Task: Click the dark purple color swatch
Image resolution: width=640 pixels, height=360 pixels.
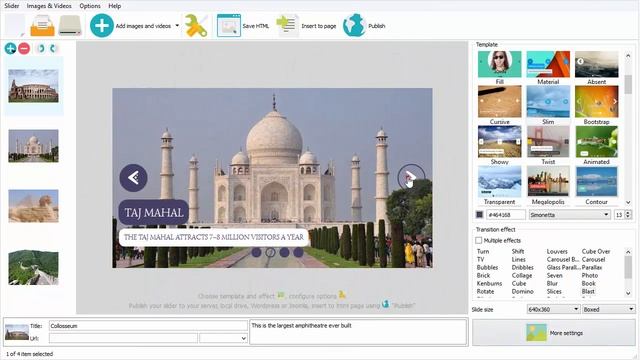Action: (480, 215)
